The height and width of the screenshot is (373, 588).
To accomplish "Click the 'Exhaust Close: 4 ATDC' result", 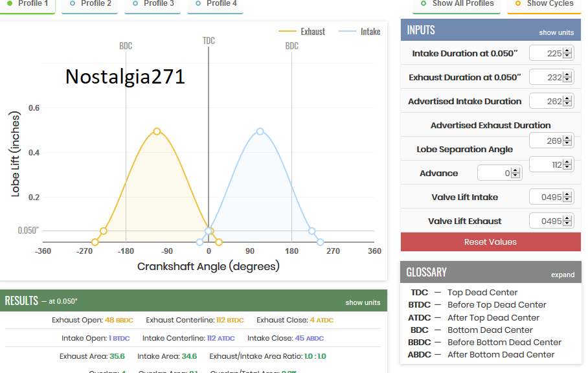I will coord(295,320).
